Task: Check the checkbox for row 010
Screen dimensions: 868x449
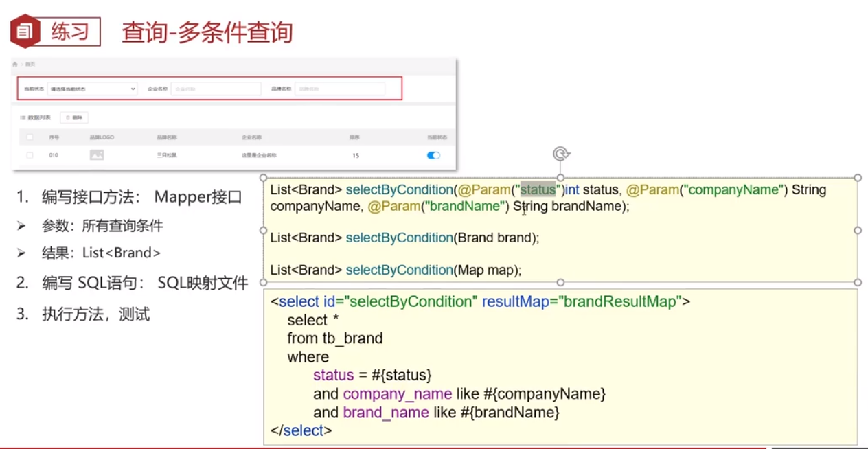Action: 30,155
